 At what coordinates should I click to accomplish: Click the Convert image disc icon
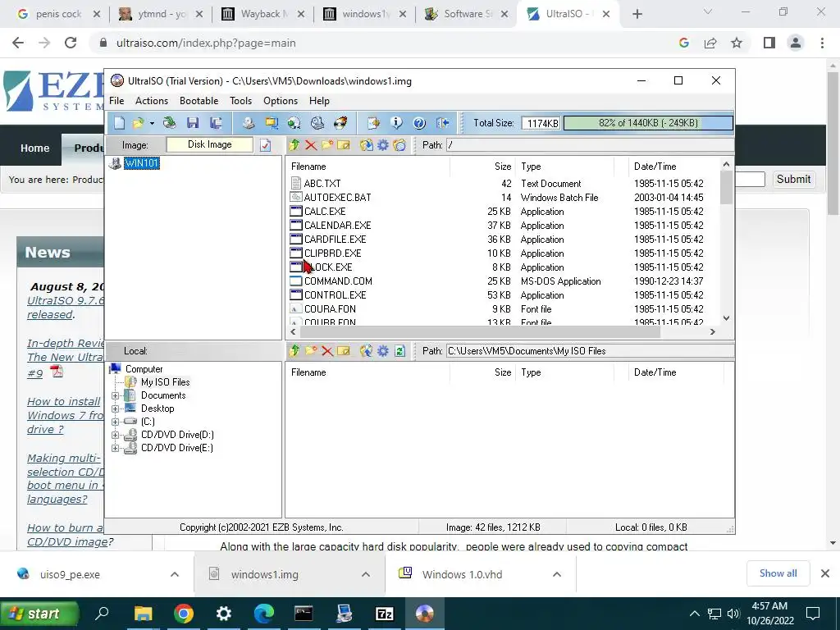pyautogui.click(x=294, y=123)
